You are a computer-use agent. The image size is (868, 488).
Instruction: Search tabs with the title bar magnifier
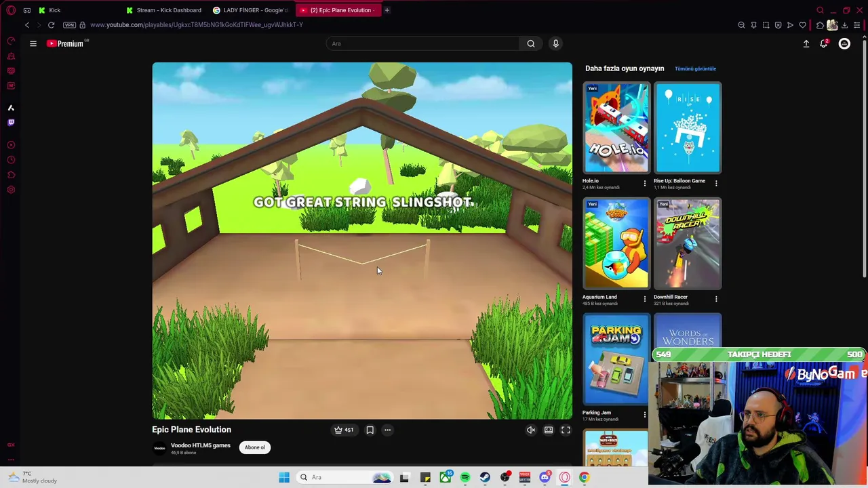pyautogui.click(x=820, y=10)
